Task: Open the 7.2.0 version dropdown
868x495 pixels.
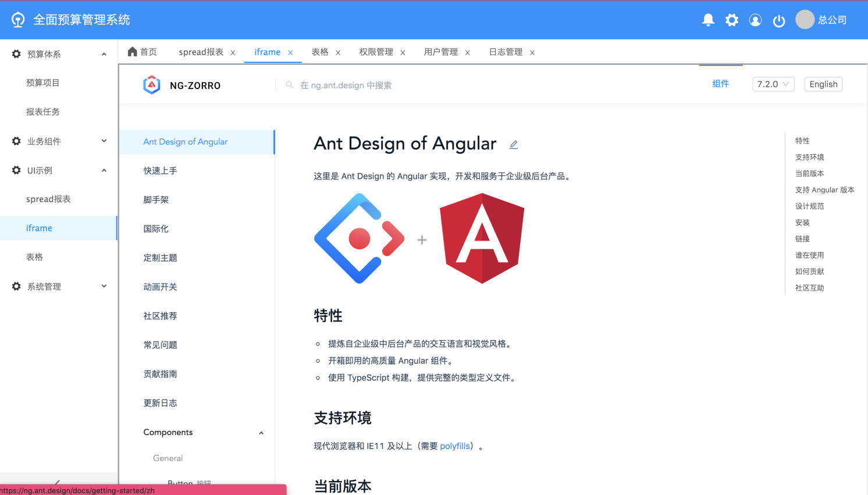Action: 773,84
